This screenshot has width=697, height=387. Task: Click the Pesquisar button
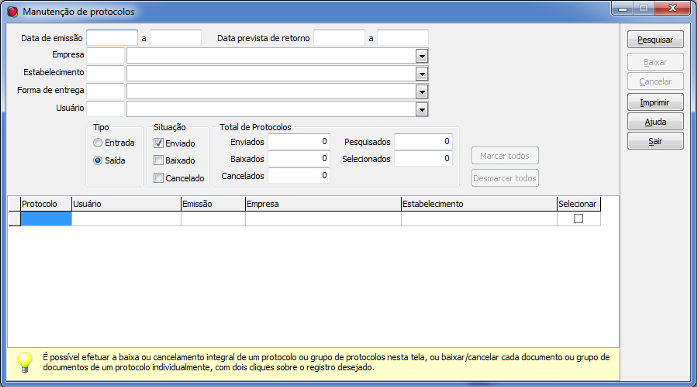655,40
